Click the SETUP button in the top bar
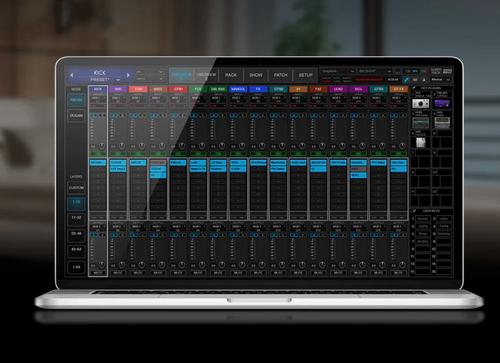Image resolution: width=500 pixels, height=363 pixels. pos(305,75)
